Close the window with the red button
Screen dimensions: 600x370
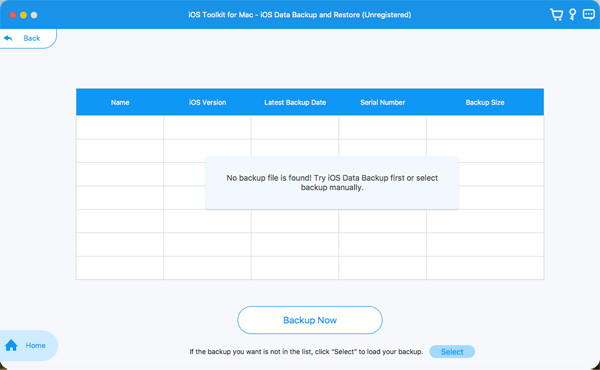click(13, 15)
